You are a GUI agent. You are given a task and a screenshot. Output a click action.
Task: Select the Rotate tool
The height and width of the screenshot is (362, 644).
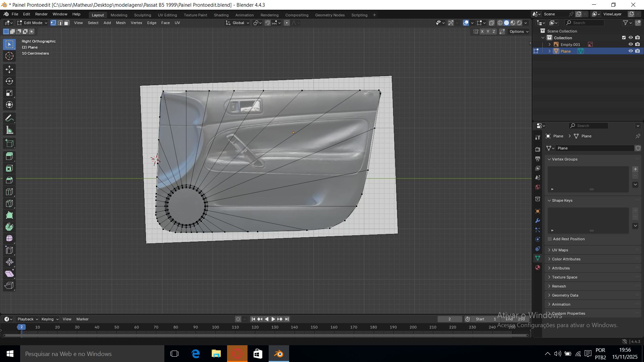(x=9, y=81)
